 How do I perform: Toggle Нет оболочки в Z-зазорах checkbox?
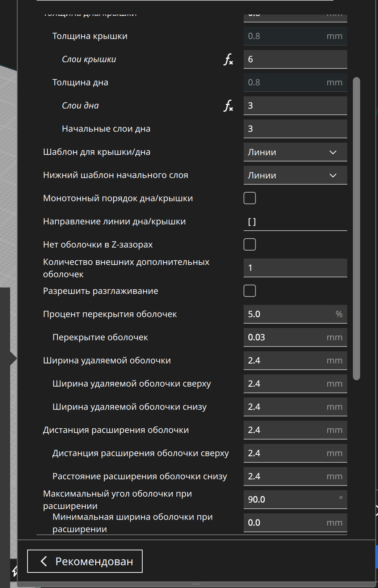250,244
